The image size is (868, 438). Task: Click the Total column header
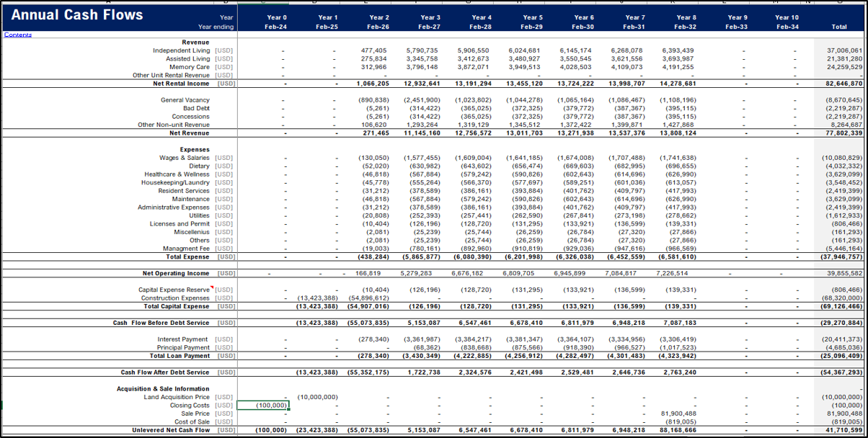tap(839, 27)
